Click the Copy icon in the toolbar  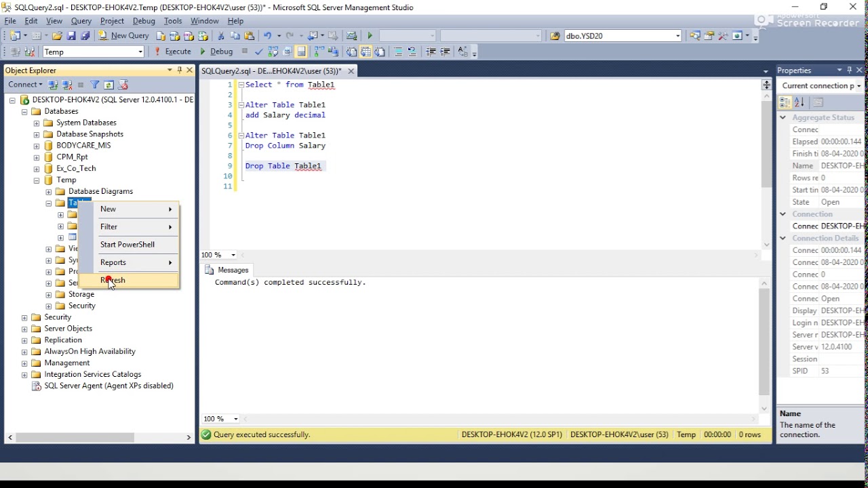pos(235,36)
